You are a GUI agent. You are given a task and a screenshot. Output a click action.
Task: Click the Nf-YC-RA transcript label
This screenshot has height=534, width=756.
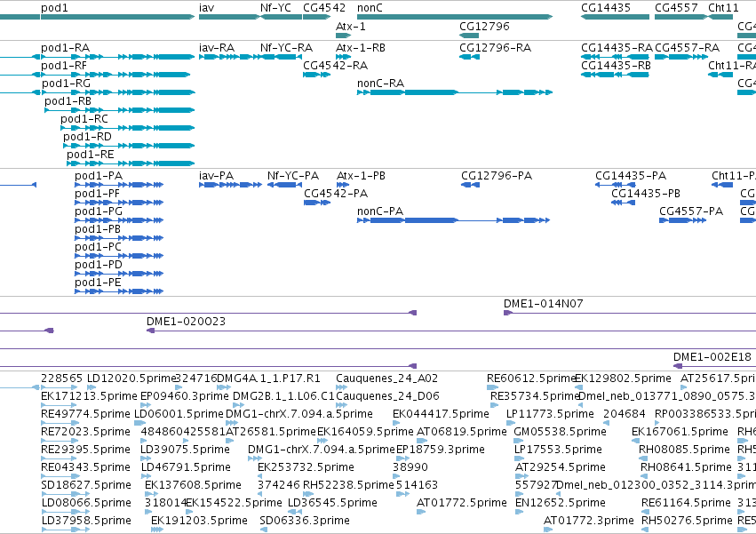286,48
